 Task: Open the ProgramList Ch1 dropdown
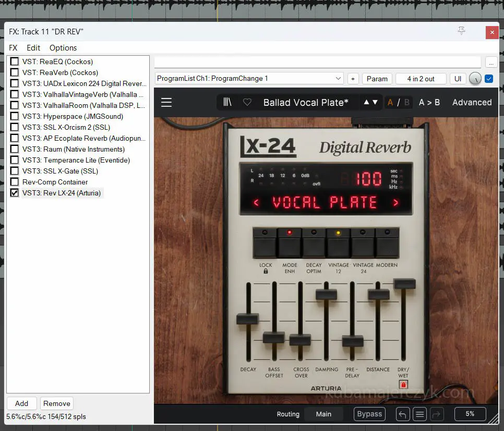click(249, 79)
